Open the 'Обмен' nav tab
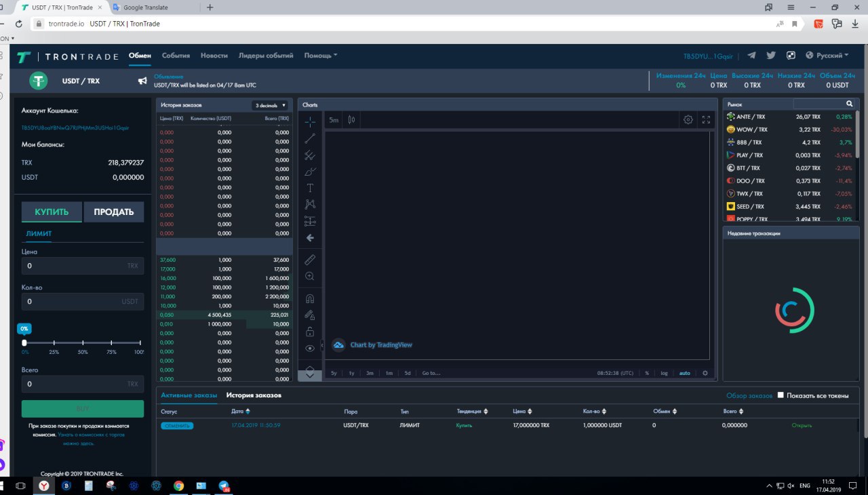This screenshot has width=868, height=495. coord(140,56)
